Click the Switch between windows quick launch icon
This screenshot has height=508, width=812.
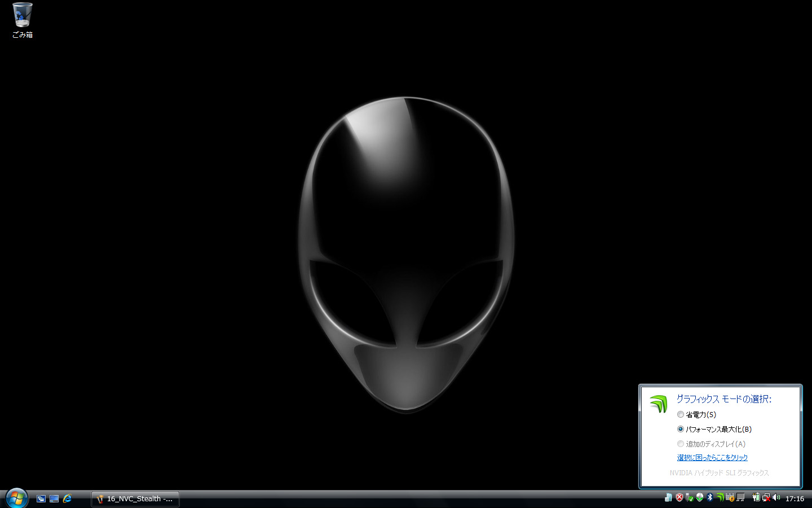[x=41, y=498]
